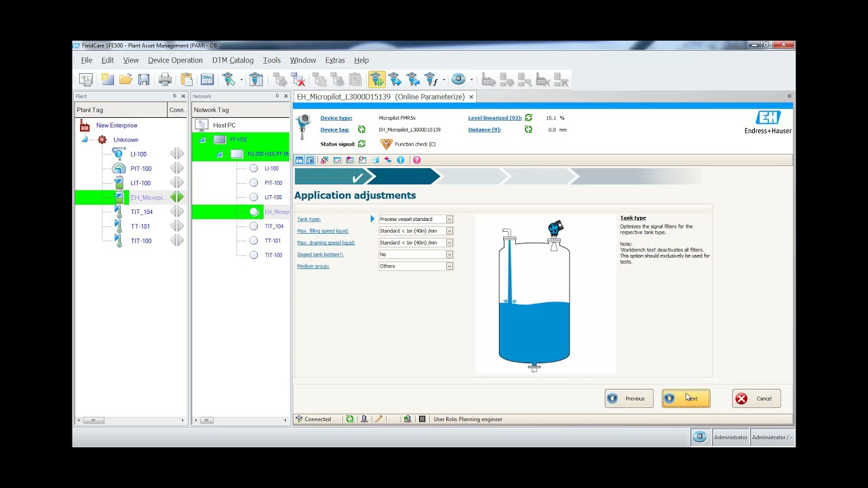The height and width of the screenshot is (488, 868).
Task: Toggle connection arrows for TT-101
Action: (177, 226)
